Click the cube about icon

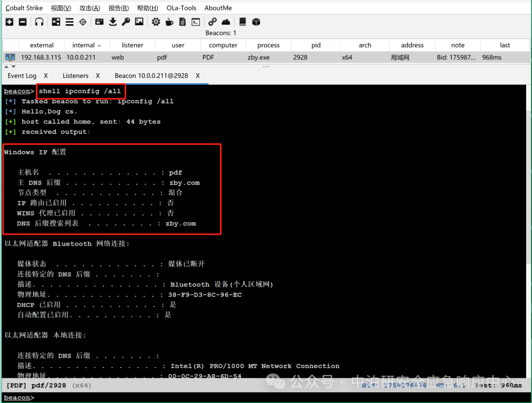pos(256,22)
